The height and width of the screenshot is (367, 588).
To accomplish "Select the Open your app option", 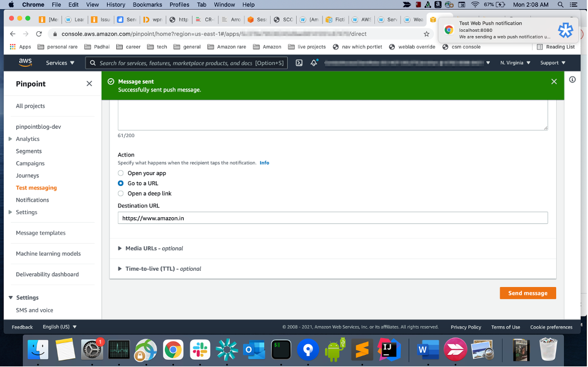I will (x=120, y=173).
